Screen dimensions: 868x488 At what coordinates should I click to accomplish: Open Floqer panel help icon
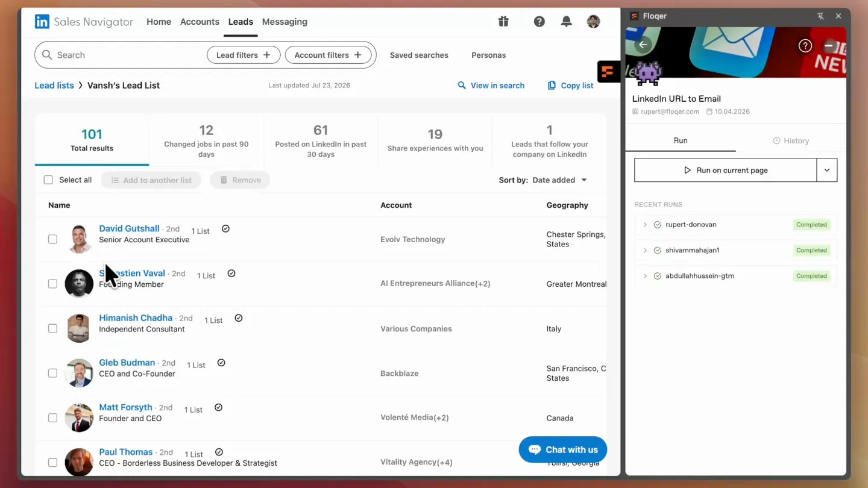click(805, 46)
